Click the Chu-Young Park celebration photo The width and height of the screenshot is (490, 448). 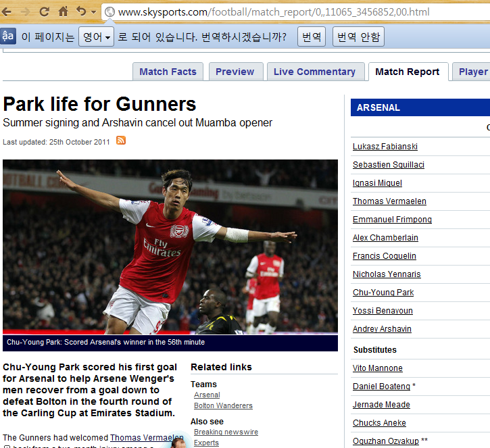click(x=170, y=247)
